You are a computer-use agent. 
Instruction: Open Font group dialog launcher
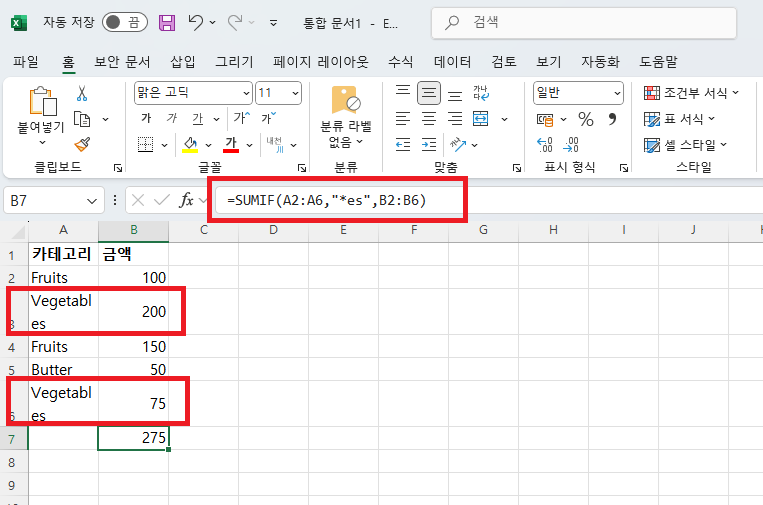pyautogui.click(x=302, y=168)
